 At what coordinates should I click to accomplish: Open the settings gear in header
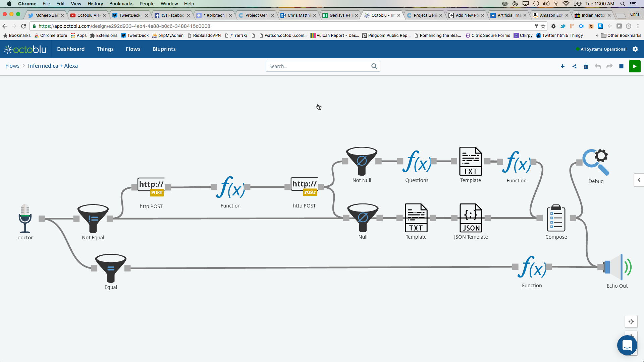pyautogui.click(x=635, y=49)
